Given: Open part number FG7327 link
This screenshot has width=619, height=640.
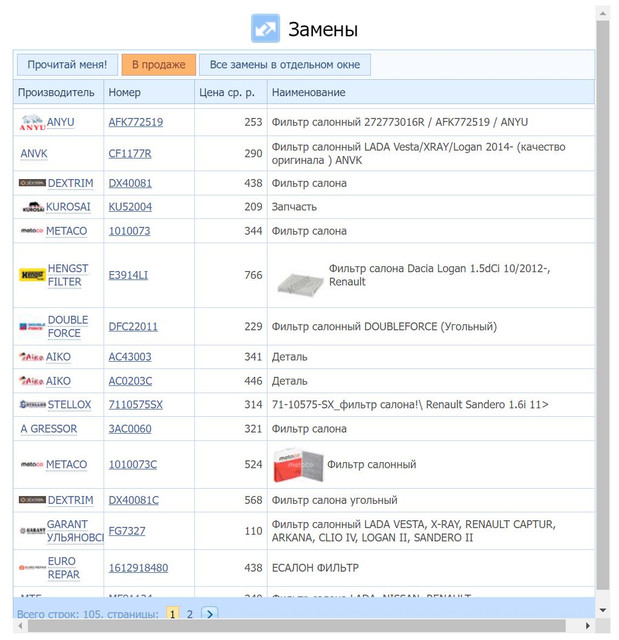Looking at the screenshot, I should click(127, 531).
